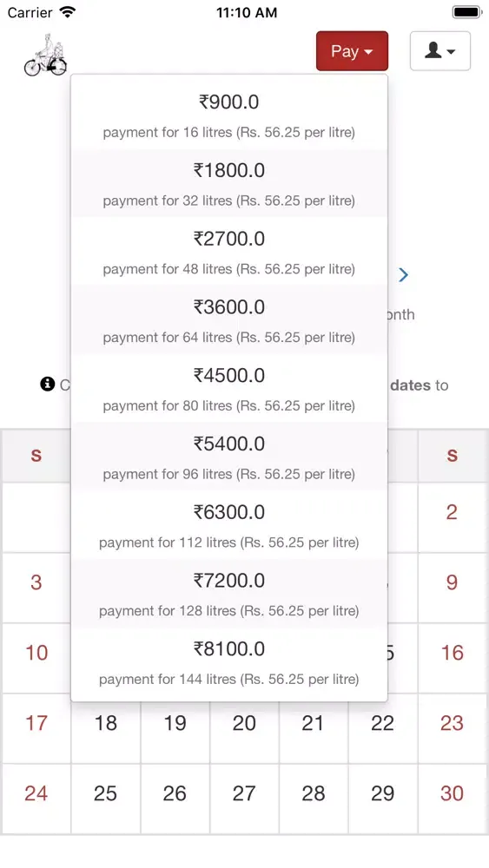
Task: Choose the ₹8100.0 payment for 144 litres
Action: tap(229, 662)
